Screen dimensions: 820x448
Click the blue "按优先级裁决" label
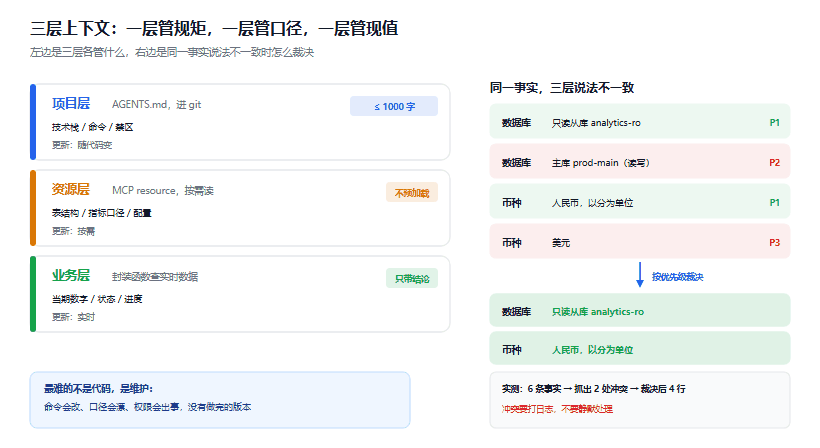(x=677, y=277)
